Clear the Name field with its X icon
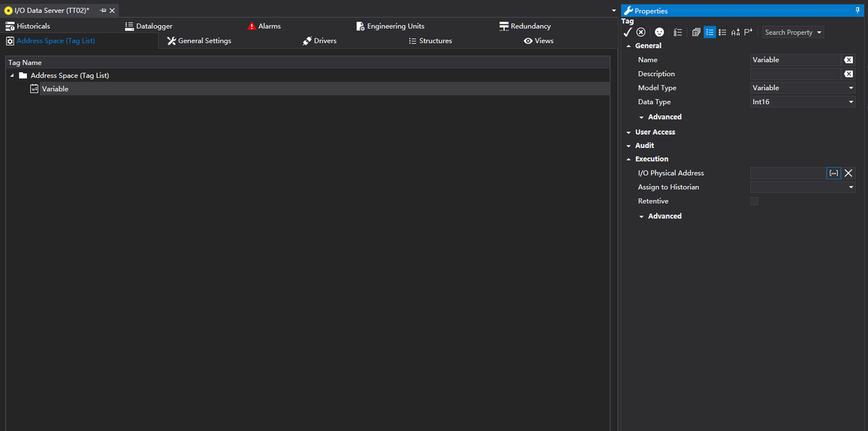Image resolution: width=868 pixels, height=431 pixels. [x=848, y=60]
